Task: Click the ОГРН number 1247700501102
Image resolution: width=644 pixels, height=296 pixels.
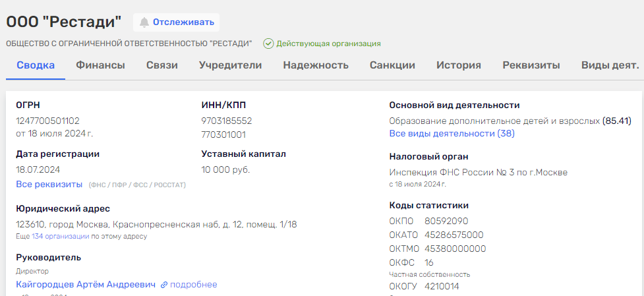Action: pos(47,121)
